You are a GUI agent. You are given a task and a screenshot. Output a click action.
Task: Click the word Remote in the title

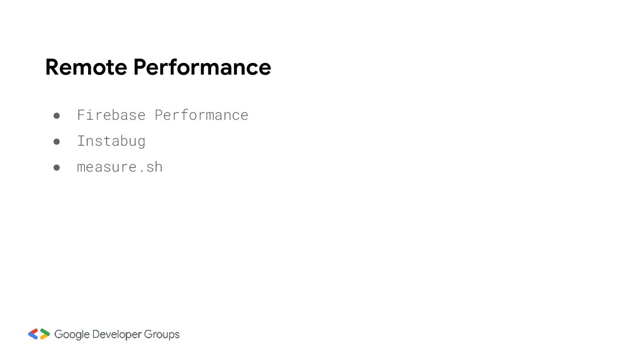pyautogui.click(x=86, y=67)
